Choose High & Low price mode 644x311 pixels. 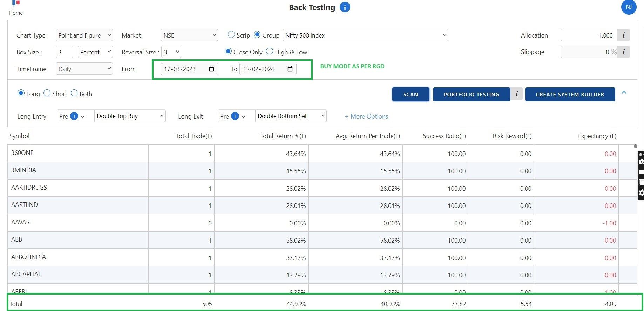click(270, 52)
